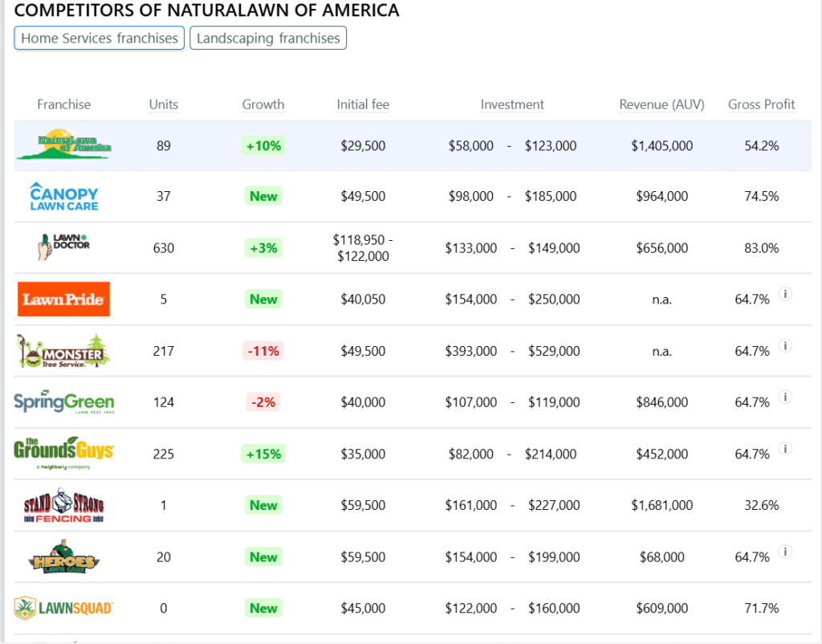Image resolution: width=822 pixels, height=644 pixels.
Task: Click the Stand Strong Fencing logo
Action: pos(63,505)
